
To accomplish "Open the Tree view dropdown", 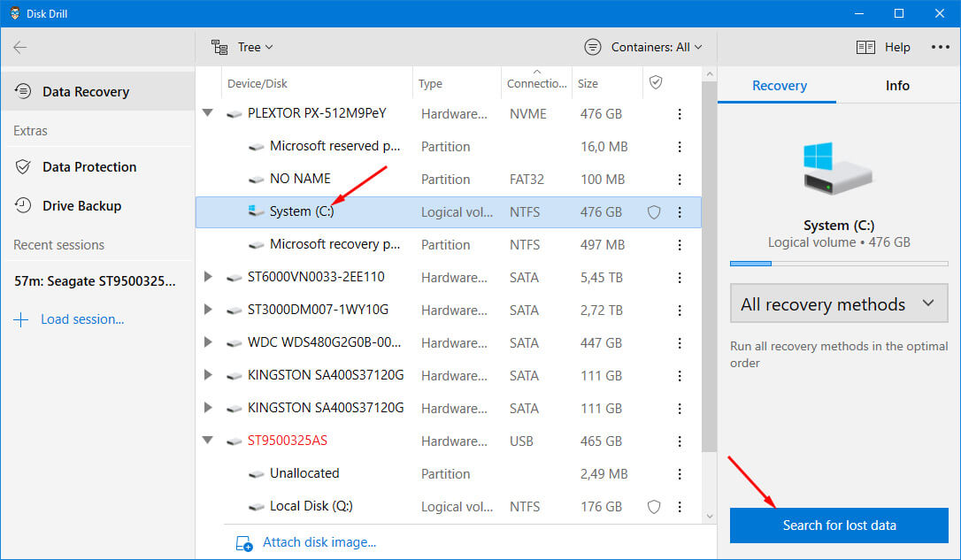I will click(242, 47).
